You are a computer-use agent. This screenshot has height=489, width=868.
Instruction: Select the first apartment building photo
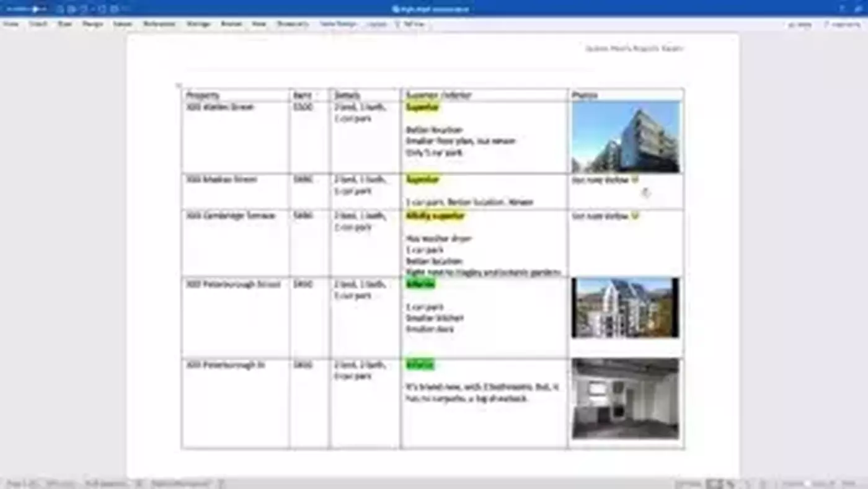point(625,137)
